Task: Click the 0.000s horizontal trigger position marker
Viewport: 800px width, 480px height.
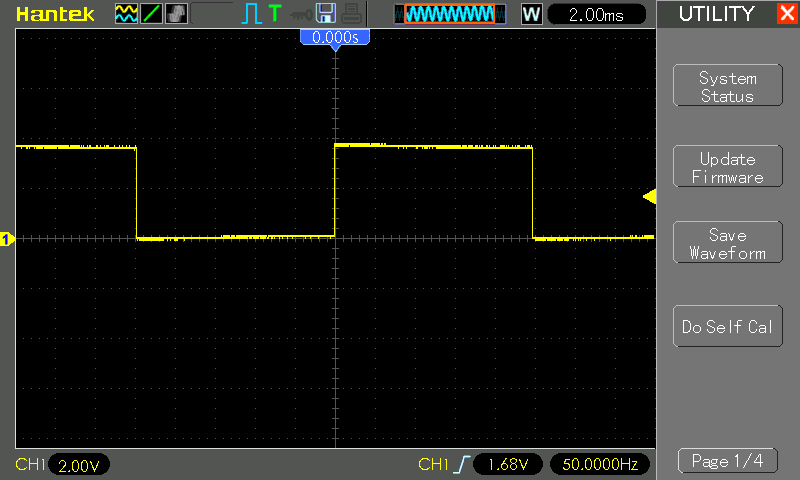Action: [335, 37]
